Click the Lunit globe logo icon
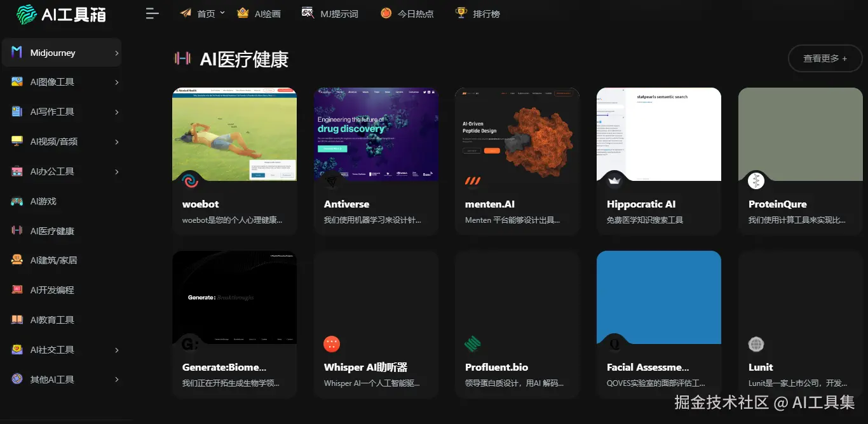 [x=756, y=344]
